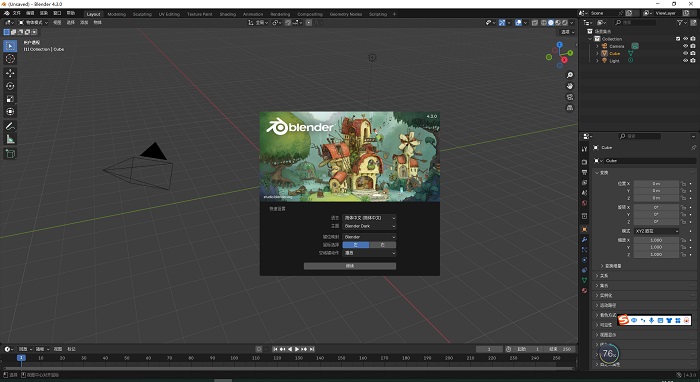Click the Blender logo in top menu bar
This screenshot has height=382, width=700.
tap(6, 13)
